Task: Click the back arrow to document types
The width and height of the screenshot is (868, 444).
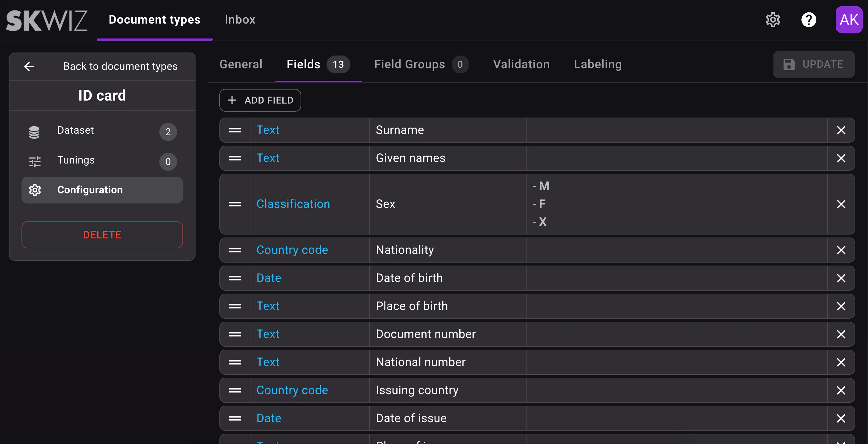Action: [x=29, y=66]
